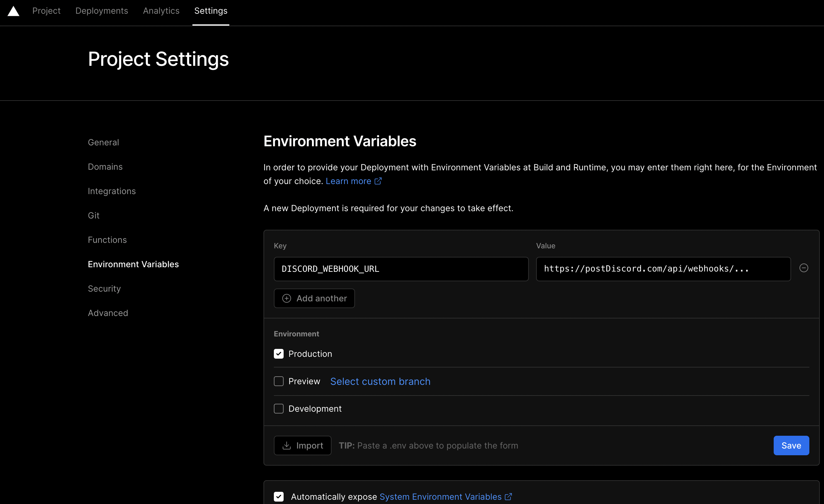Image resolution: width=824 pixels, height=504 pixels.
Task: Click external icon after System Environment Variables
Action: coord(508,497)
